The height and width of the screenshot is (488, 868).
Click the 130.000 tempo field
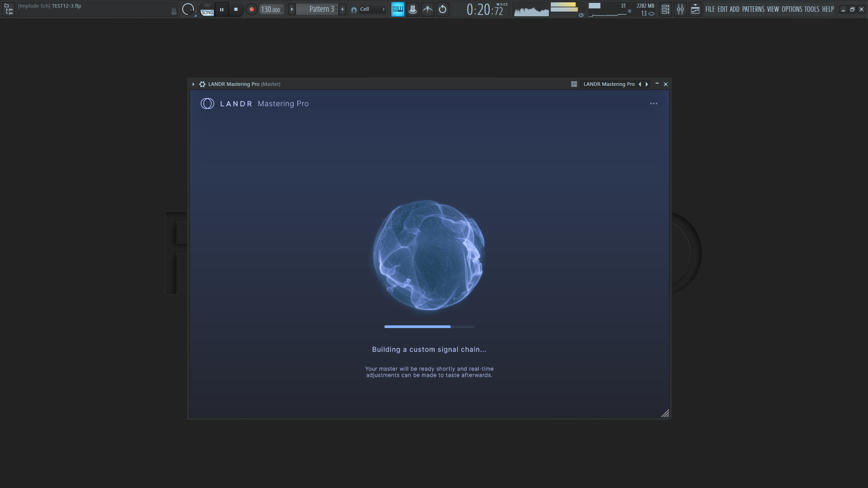tap(271, 9)
